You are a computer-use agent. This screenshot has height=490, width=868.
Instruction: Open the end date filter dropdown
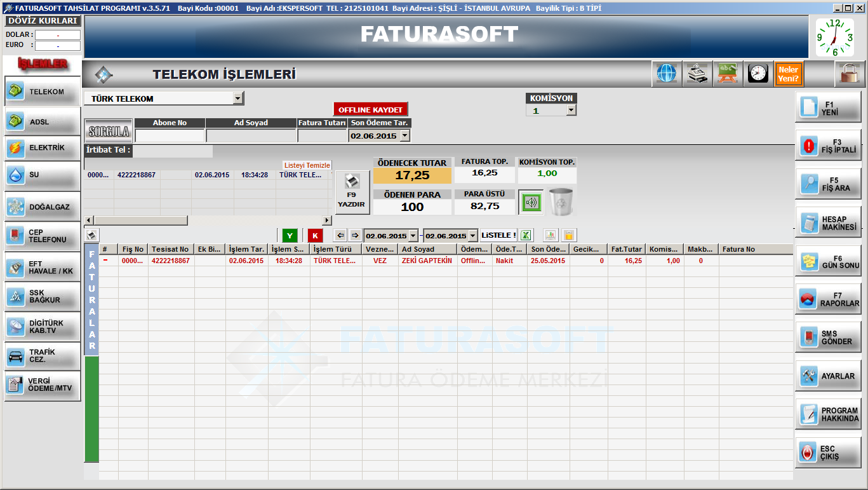473,235
